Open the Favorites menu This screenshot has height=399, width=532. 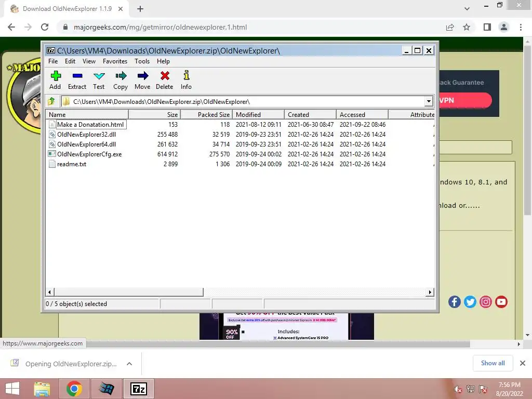tap(115, 61)
